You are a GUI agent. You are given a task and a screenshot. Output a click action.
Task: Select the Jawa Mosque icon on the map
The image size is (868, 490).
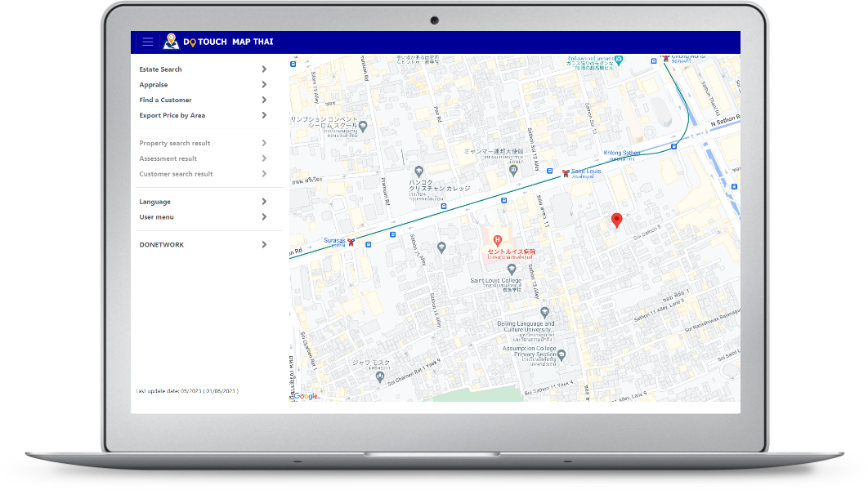tap(380, 376)
